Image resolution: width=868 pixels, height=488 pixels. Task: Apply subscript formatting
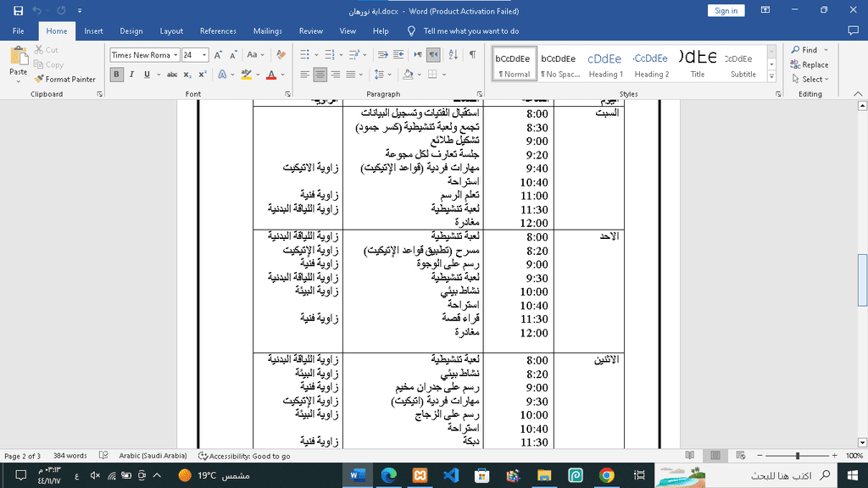pos(187,75)
